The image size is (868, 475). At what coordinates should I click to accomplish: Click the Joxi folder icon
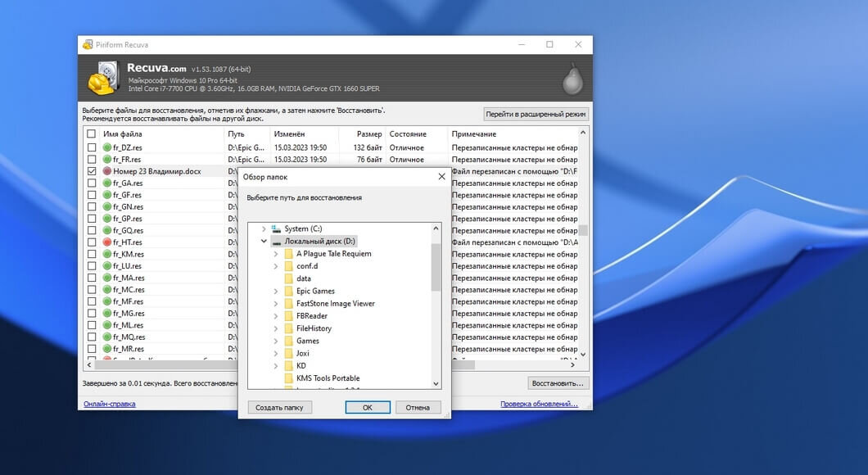(288, 353)
